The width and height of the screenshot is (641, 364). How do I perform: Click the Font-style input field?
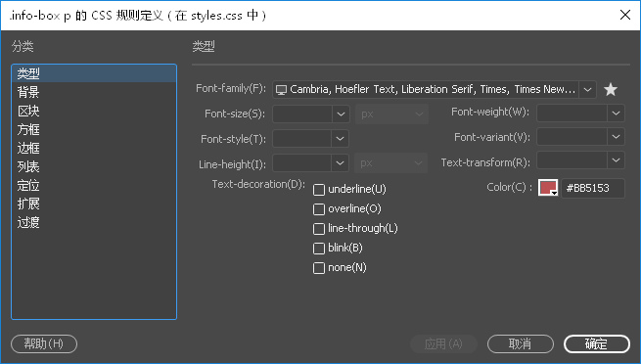click(302, 139)
